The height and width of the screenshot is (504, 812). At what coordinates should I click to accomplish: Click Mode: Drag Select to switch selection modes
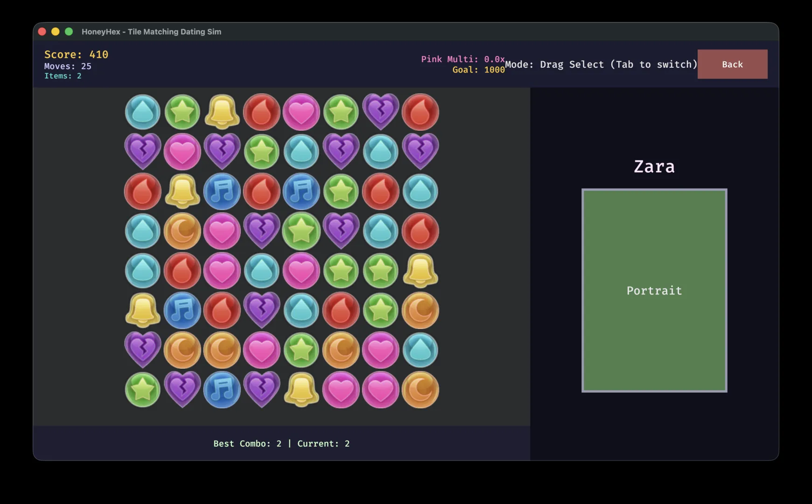point(602,64)
